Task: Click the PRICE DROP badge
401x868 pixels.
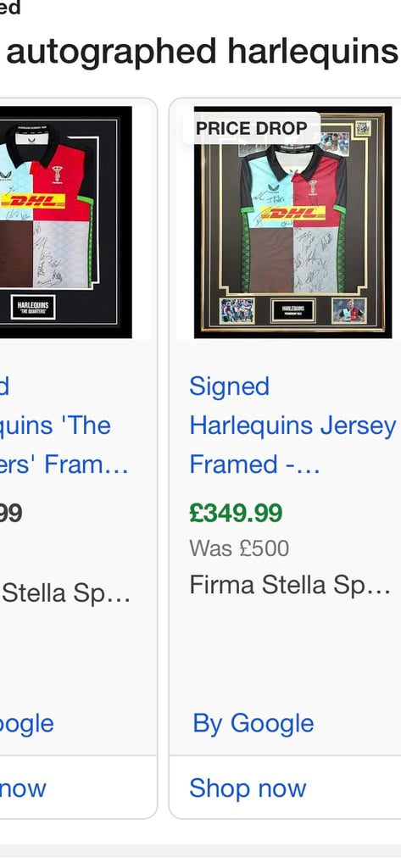Action: point(252,129)
